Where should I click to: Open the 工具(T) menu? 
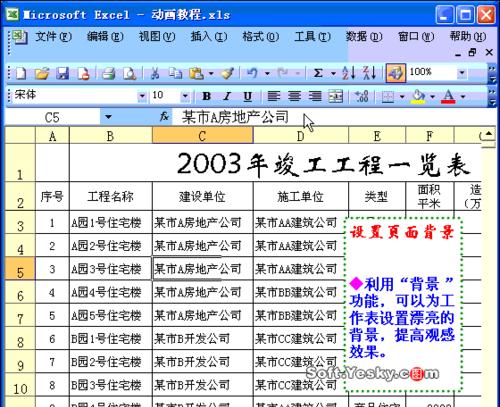click(x=312, y=36)
